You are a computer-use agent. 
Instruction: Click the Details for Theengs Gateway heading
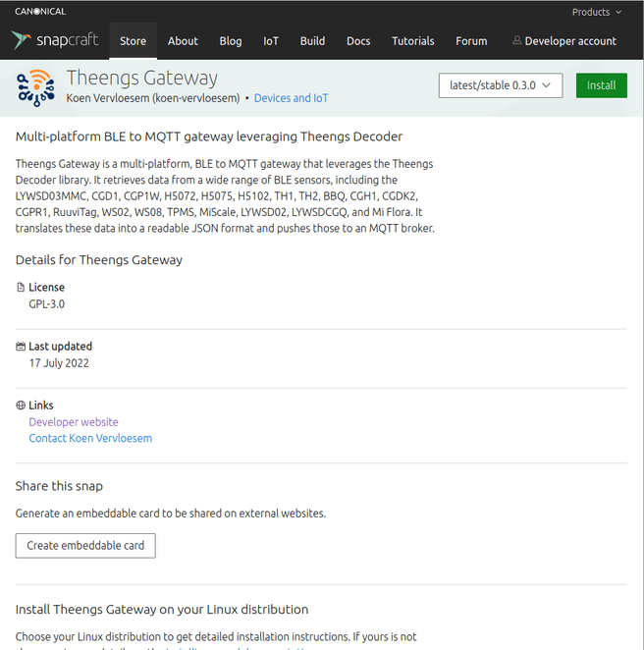pos(98,260)
